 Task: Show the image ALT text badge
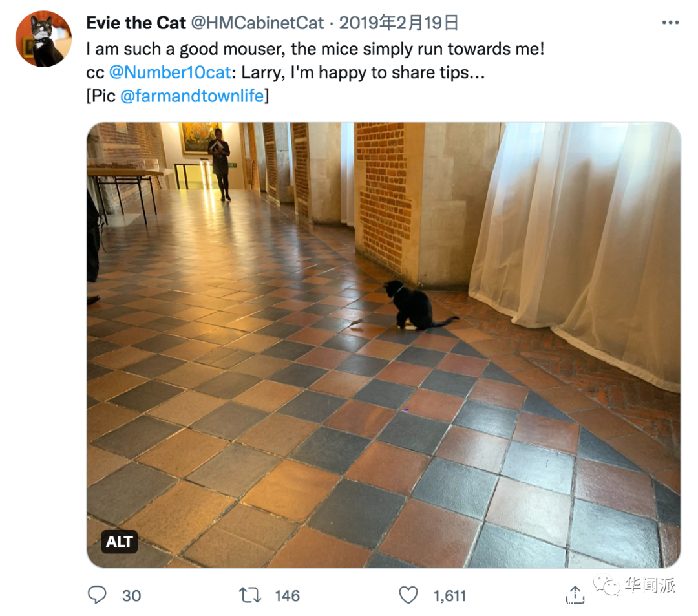(x=120, y=542)
